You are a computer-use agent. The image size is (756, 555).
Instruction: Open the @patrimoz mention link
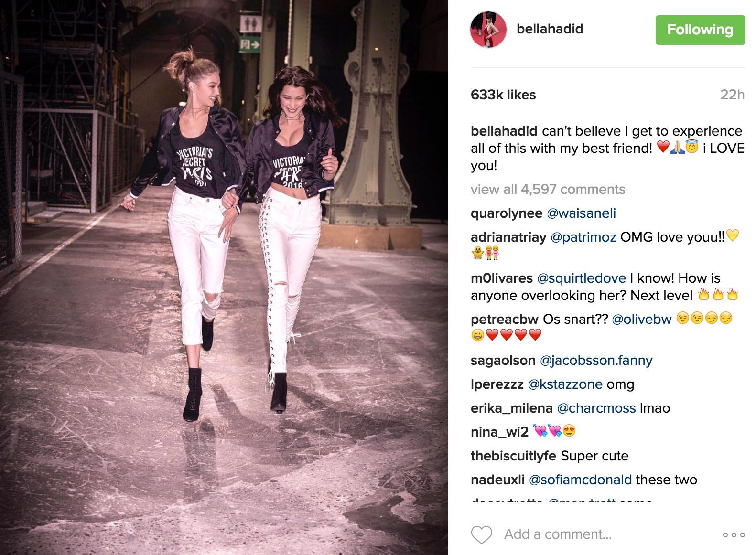pyautogui.click(x=583, y=237)
